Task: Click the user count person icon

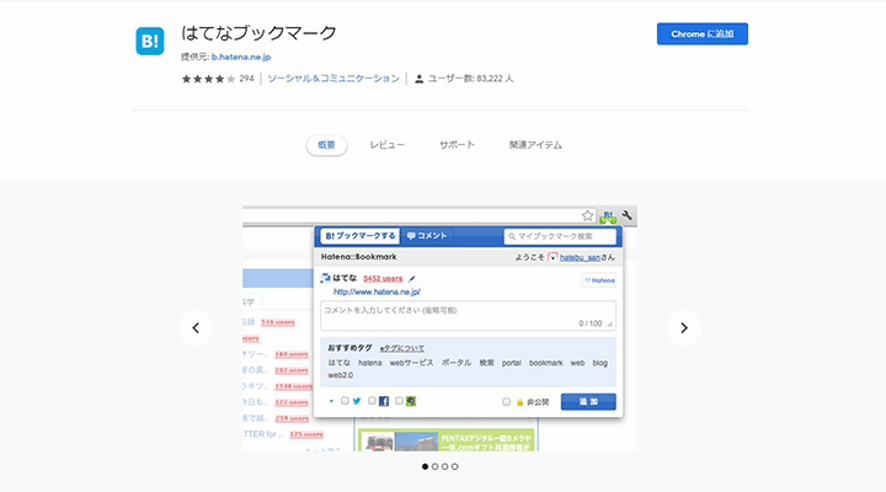Action: point(419,79)
